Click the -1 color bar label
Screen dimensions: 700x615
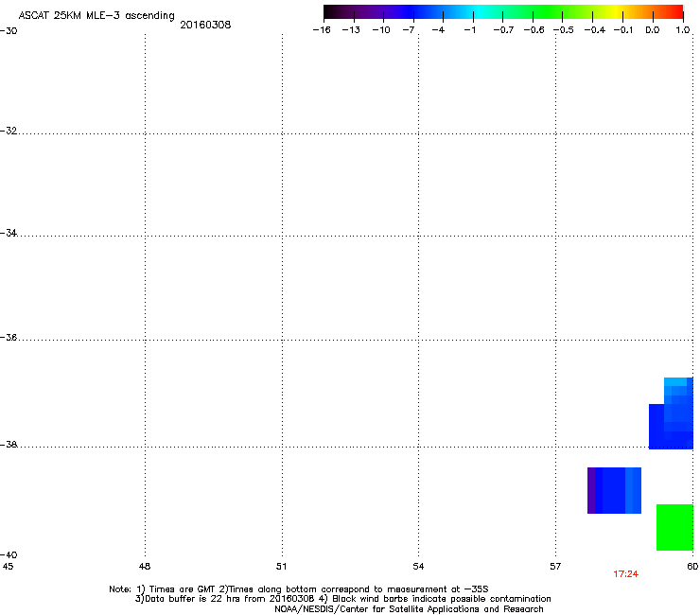469,30
